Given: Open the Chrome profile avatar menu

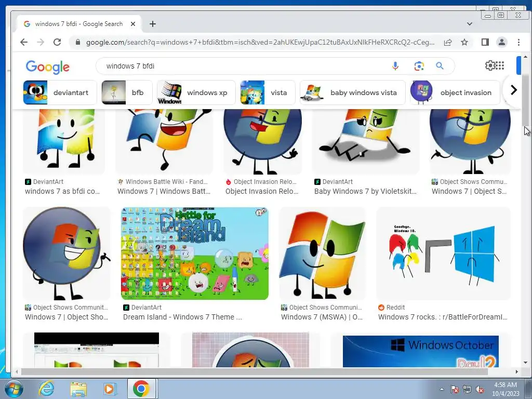Looking at the screenshot, I should click(501, 42).
